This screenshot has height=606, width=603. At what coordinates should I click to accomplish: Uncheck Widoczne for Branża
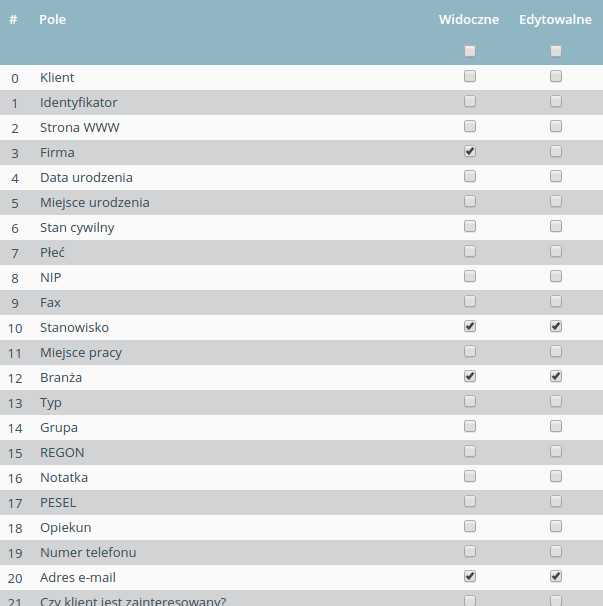(x=470, y=376)
